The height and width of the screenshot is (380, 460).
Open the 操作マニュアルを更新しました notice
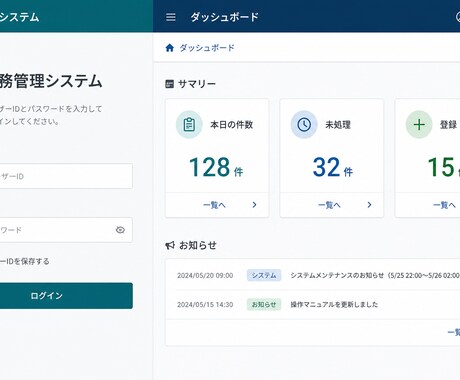[334, 304]
